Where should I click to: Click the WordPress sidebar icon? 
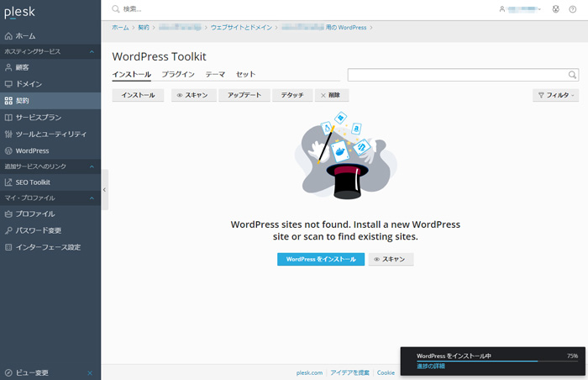click(x=8, y=150)
